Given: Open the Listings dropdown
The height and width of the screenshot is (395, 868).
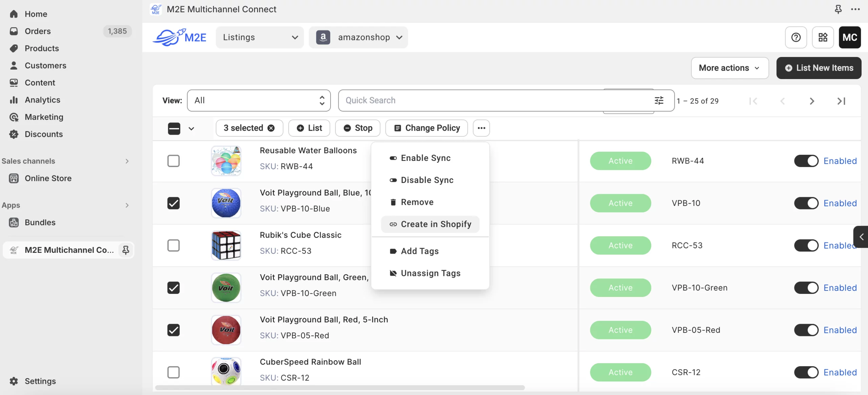Looking at the screenshot, I should [260, 37].
